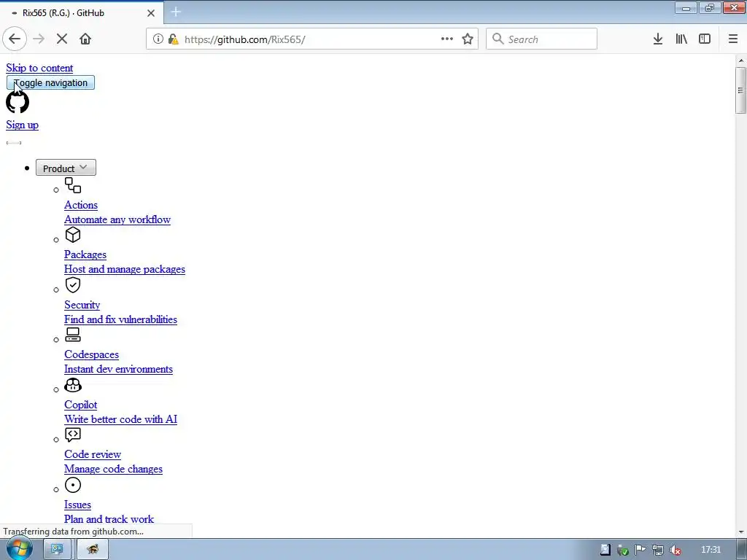747x560 pixels.
Task: Click Write better code with AI
Action: click(x=120, y=419)
